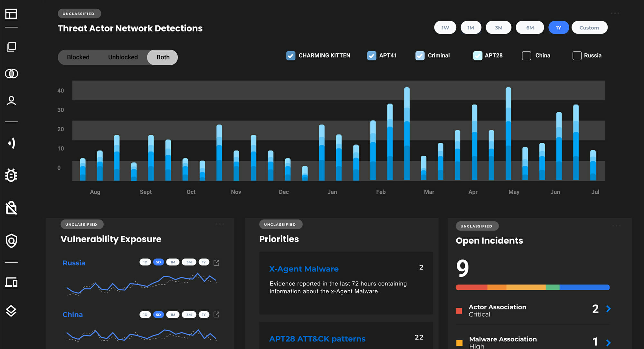The image size is (644, 349).
Task: Uncheck the CHARMING KITTEN checkbox
Action: tap(291, 56)
